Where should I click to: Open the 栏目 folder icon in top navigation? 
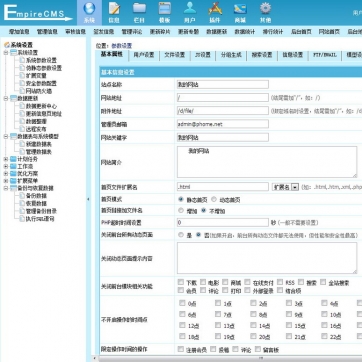[139, 8]
